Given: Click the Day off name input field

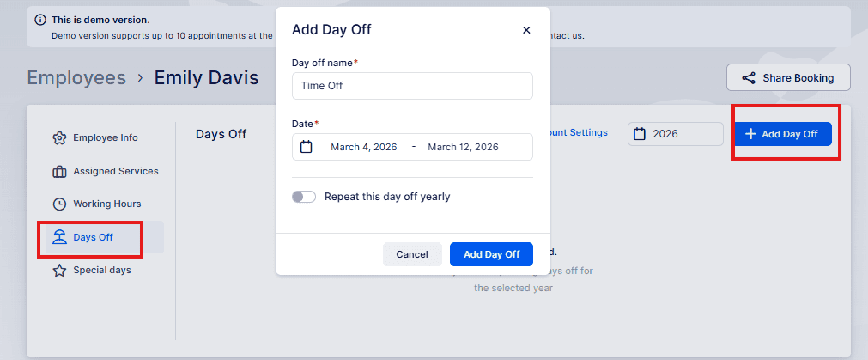Looking at the screenshot, I should pyautogui.click(x=412, y=86).
